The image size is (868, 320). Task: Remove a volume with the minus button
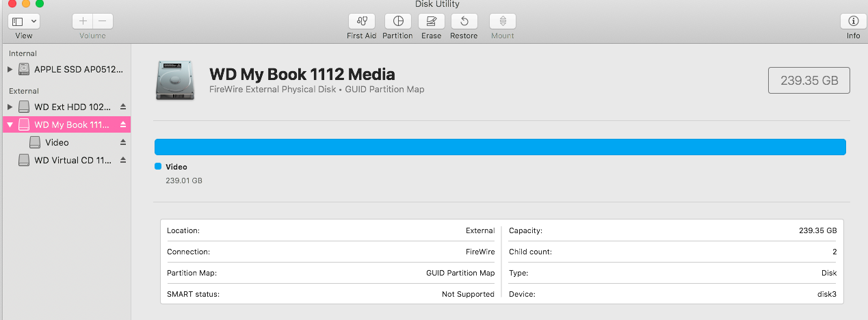103,21
